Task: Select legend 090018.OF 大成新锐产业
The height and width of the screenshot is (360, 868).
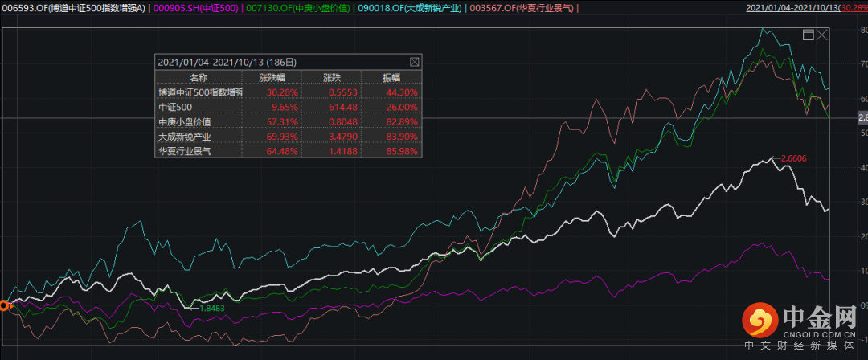Action: click(410, 8)
